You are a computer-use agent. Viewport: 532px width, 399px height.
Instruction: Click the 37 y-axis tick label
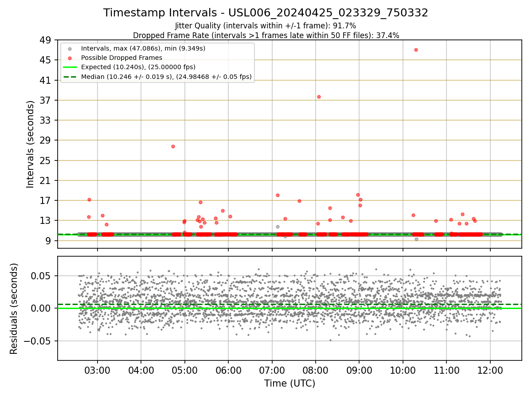pyautogui.click(x=46, y=100)
